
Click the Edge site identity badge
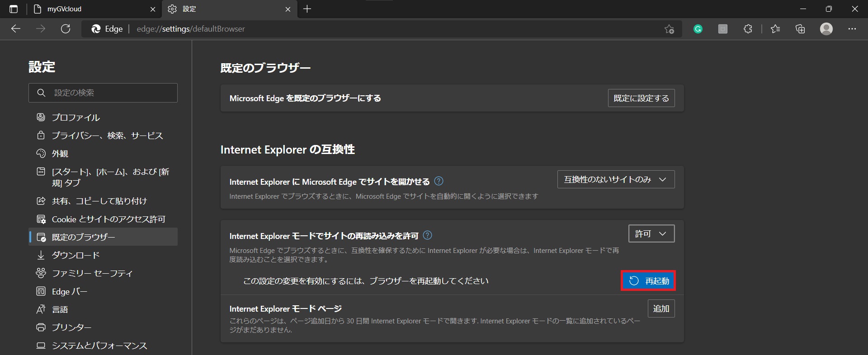point(107,29)
